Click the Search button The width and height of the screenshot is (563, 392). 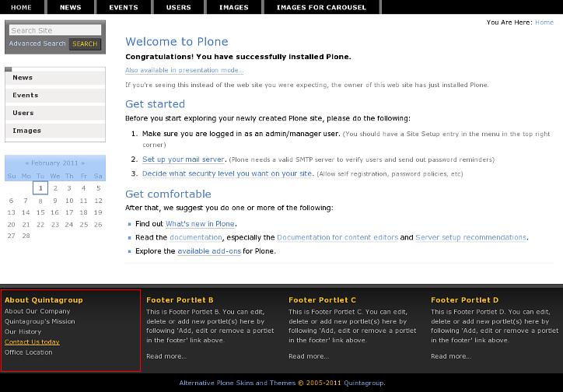pyautogui.click(x=85, y=44)
